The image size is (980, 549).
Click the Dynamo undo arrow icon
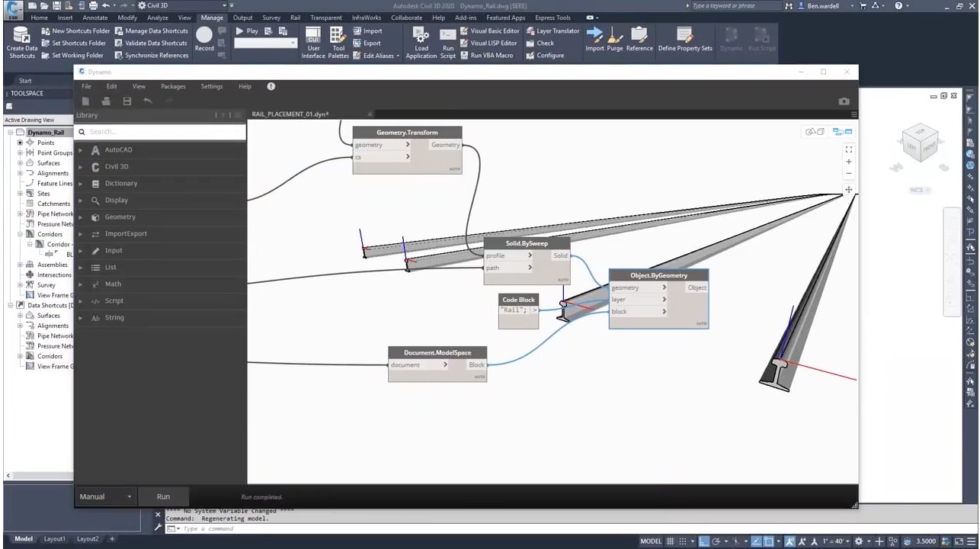tap(148, 101)
